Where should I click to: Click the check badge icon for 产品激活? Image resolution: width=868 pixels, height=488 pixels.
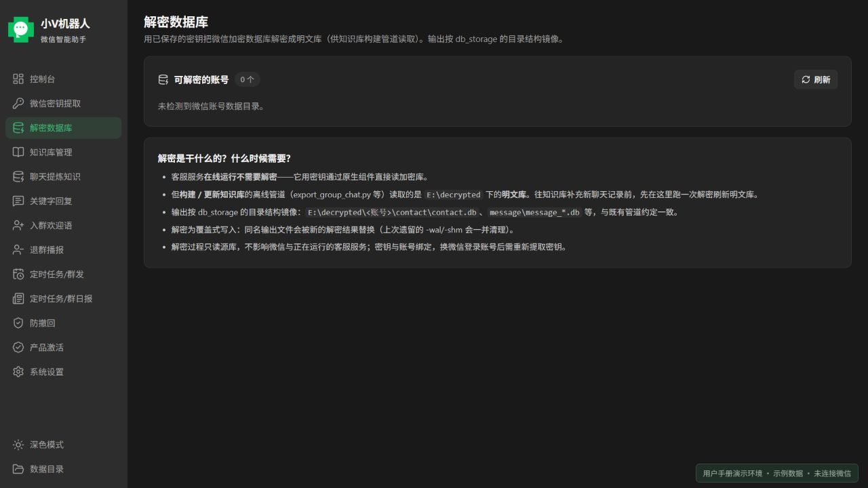(x=18, y=348)
